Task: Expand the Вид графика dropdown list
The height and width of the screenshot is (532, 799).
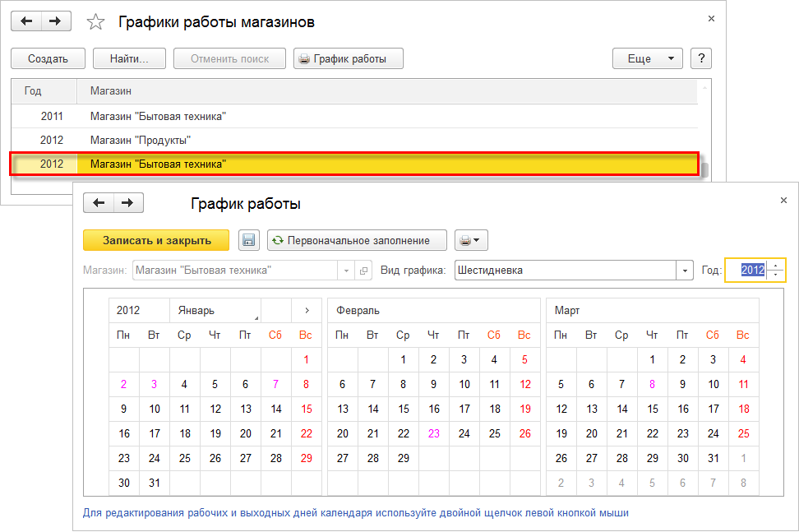Action: pyautogui.click(x=685, y=271)
